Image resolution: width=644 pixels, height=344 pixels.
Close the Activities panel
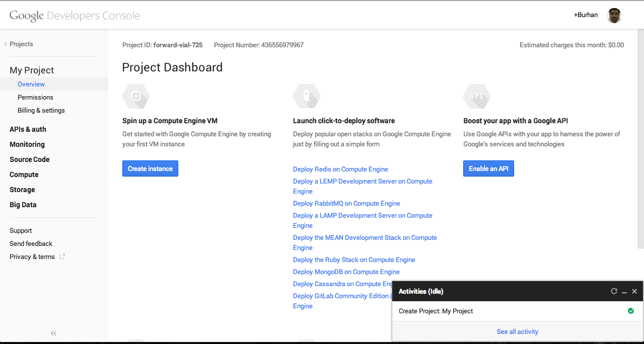click(x=634, y=291)
